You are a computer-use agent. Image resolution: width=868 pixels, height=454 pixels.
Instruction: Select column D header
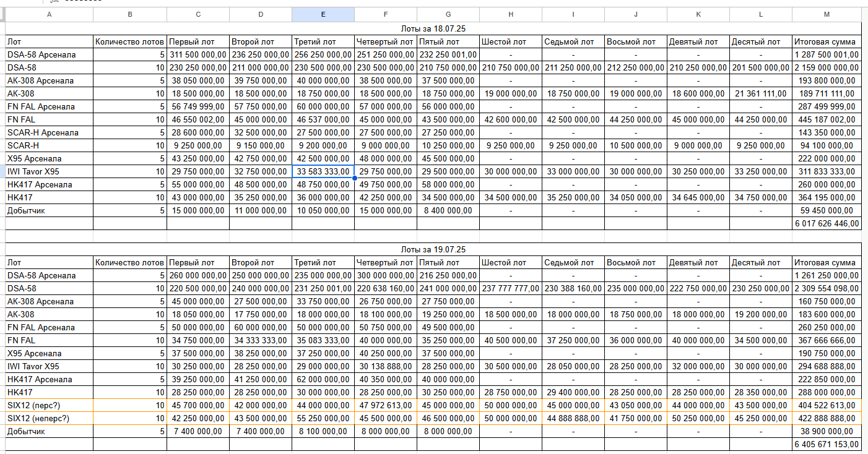coord(261,14)
